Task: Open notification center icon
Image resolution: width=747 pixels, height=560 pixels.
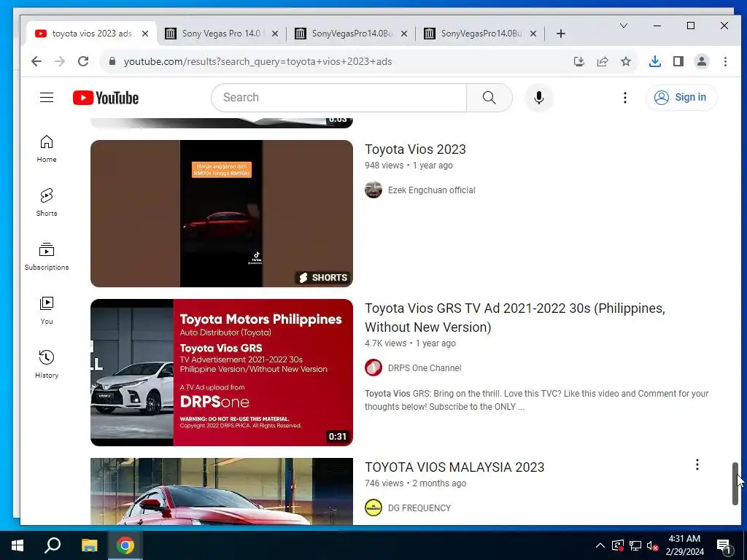Action: (x=724, y=545)
